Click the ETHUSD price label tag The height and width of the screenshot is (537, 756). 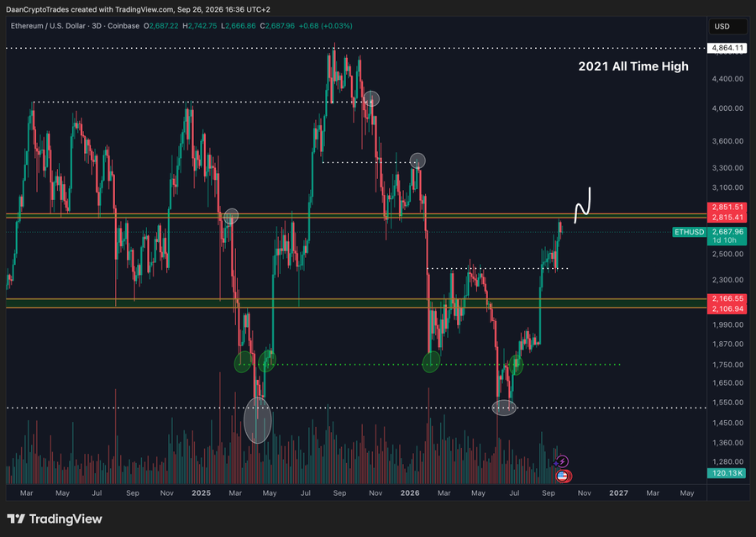690,232
